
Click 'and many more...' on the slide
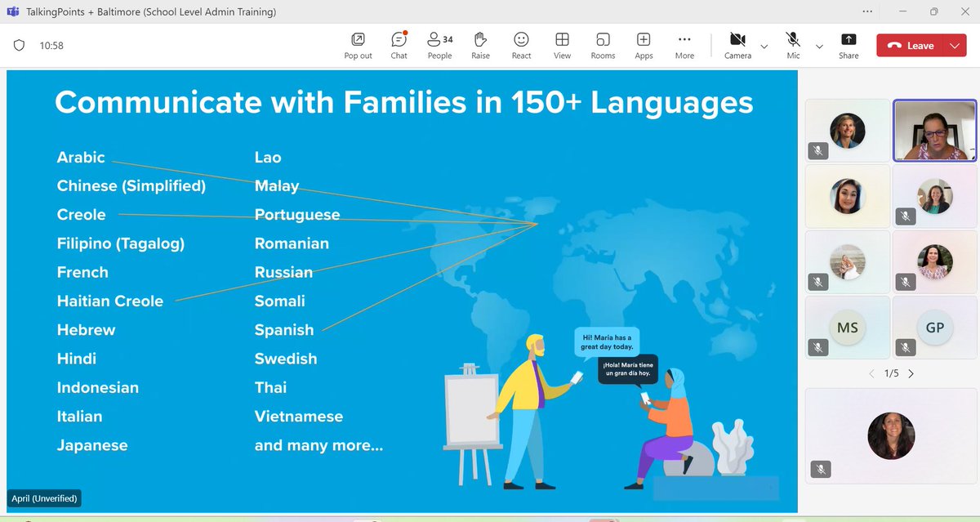(318, 445)
